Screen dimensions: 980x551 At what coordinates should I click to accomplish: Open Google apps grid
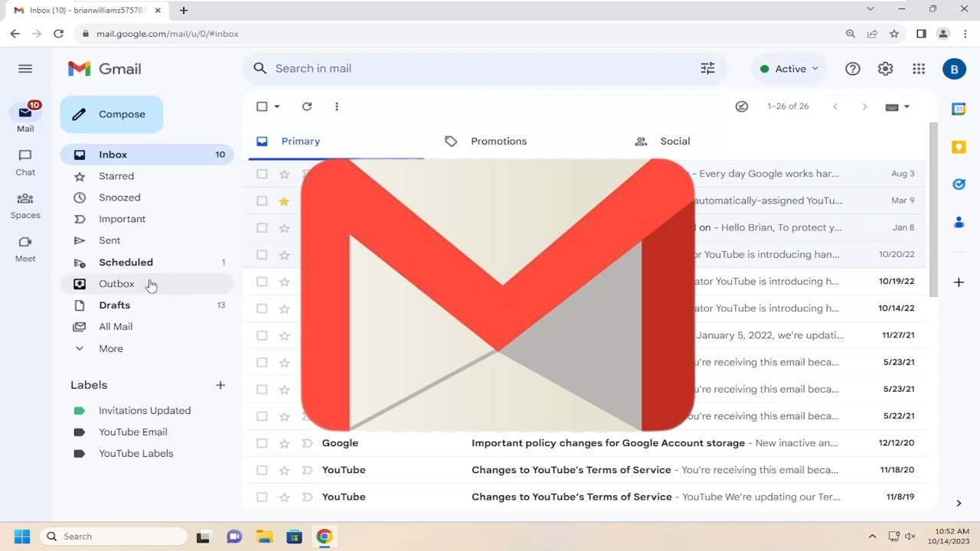tap(919, 69)
